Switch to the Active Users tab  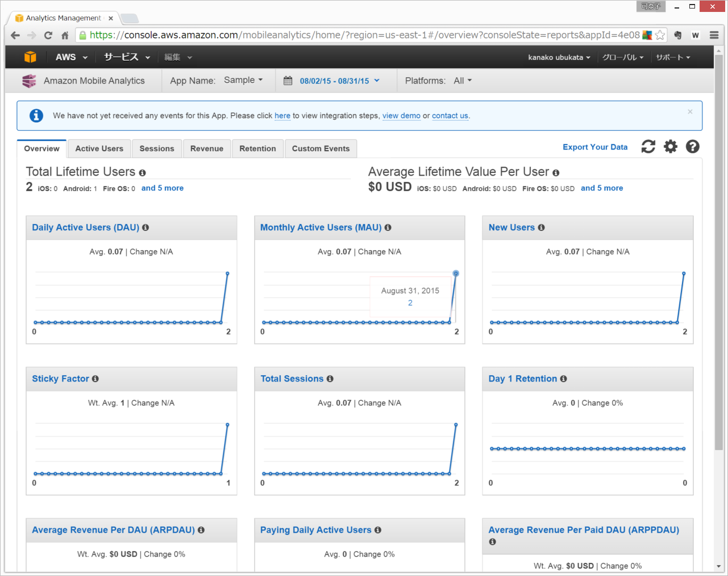pyautogui.click(x=99, y=148)
